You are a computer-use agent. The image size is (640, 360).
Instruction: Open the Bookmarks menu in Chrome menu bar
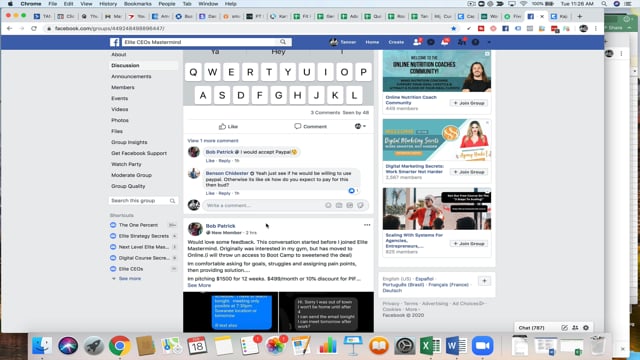pyautogui.click(x=138, y=4)
